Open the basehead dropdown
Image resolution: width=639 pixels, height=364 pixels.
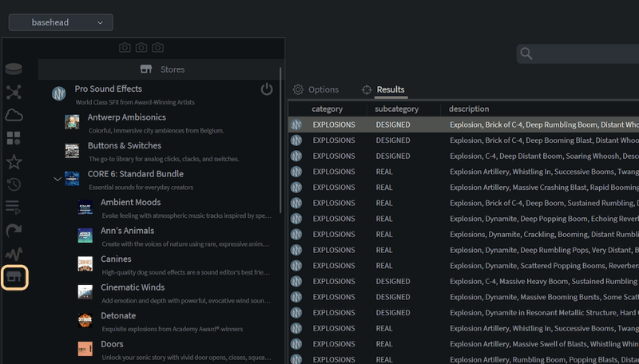click(61, 22)
